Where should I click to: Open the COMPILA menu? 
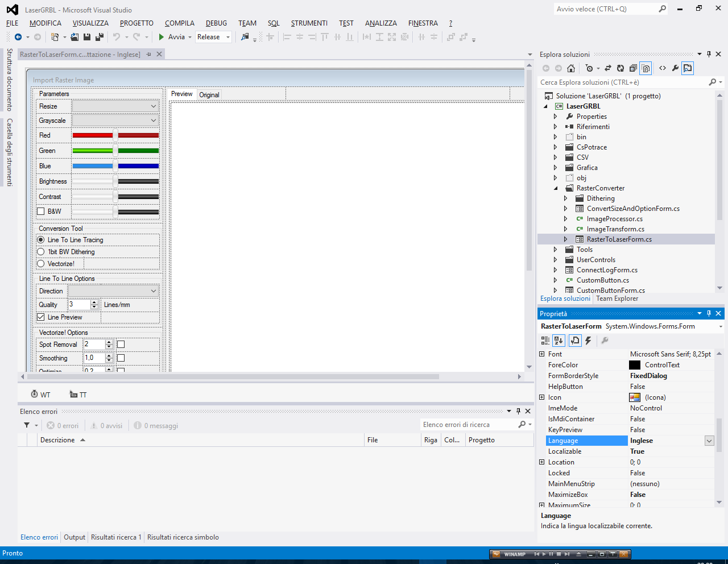[180, 23]
